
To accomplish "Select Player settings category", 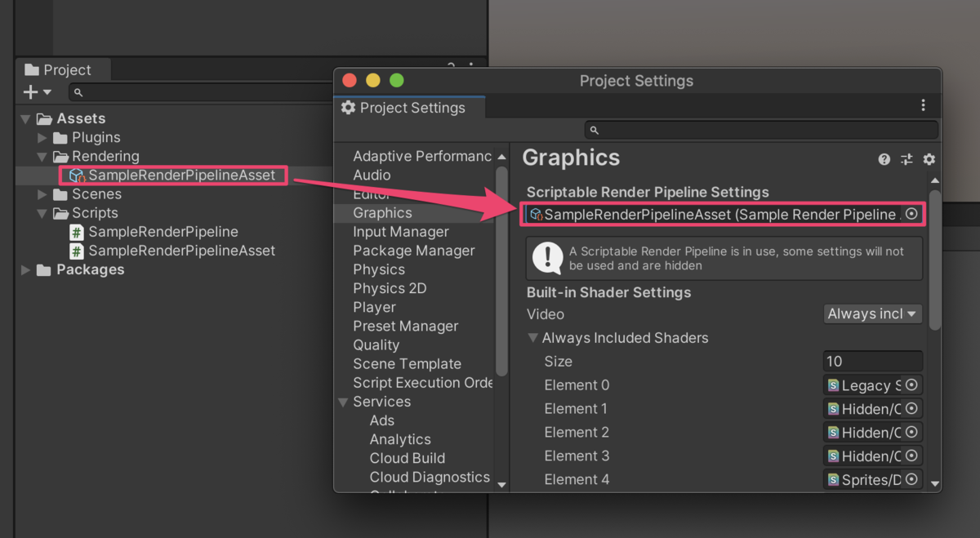I will tap(374, 307).
